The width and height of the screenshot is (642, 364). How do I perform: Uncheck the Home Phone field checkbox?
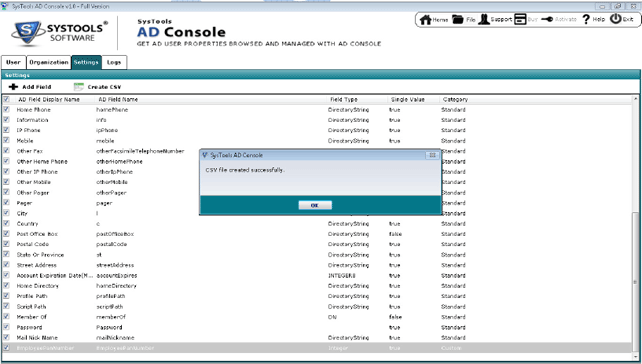pyautogui.click(x=6, y=109)
